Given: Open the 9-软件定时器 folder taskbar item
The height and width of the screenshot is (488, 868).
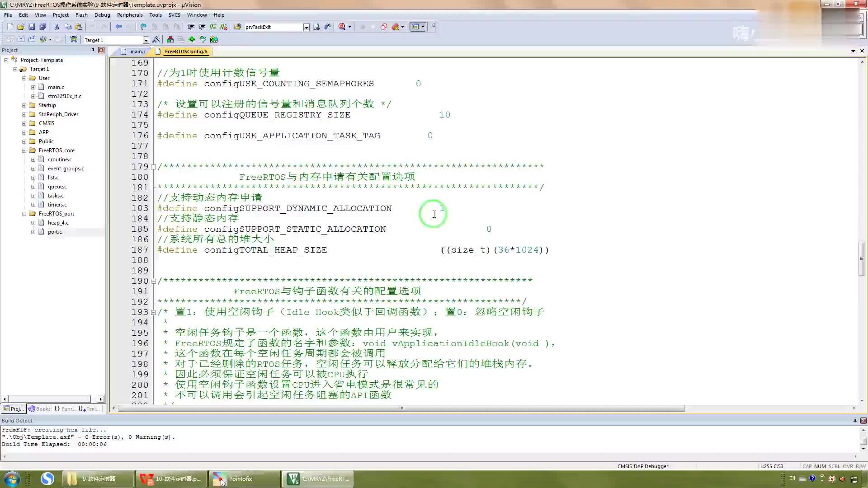Looking at the screenshot, I should [97, 479].
